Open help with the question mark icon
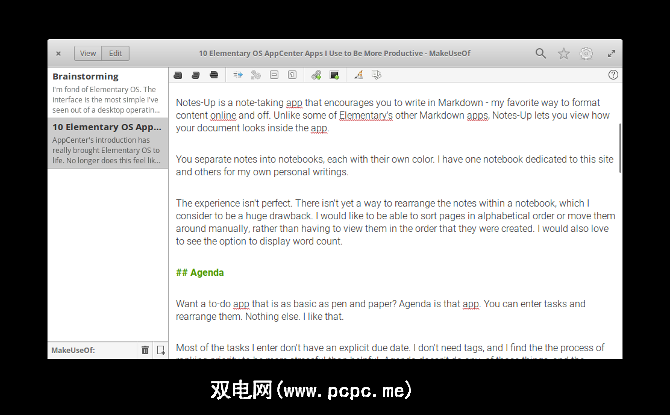 point(613,75)
